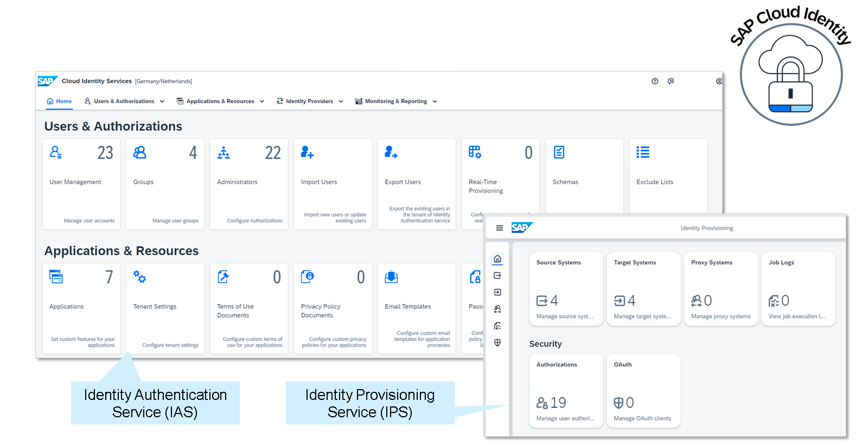Switch to the Home tab
The width and height of the screenshot is (868, 446).
coord(59,101)
